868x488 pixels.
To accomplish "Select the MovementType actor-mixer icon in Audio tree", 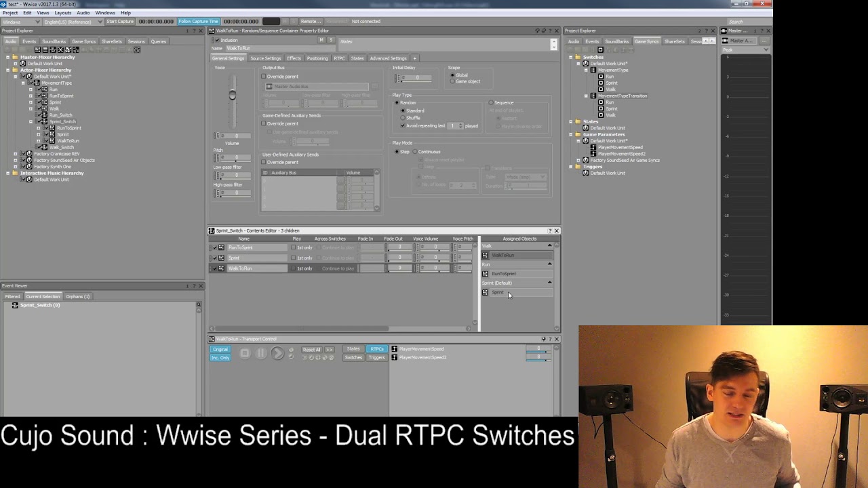I will [37, 83].
